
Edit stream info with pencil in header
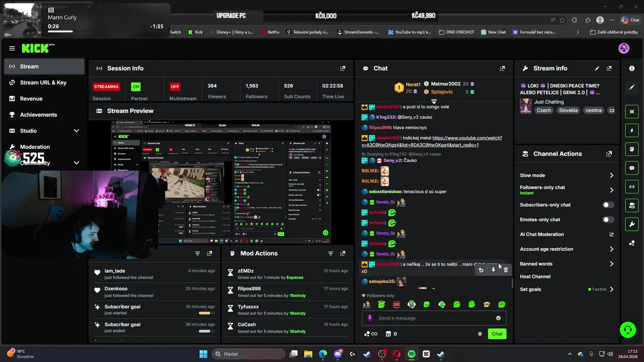[597, 68]
